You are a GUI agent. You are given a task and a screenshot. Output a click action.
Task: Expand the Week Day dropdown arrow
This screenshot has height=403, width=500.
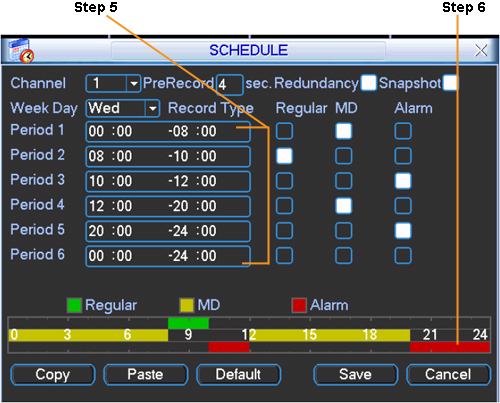[152, 108]
